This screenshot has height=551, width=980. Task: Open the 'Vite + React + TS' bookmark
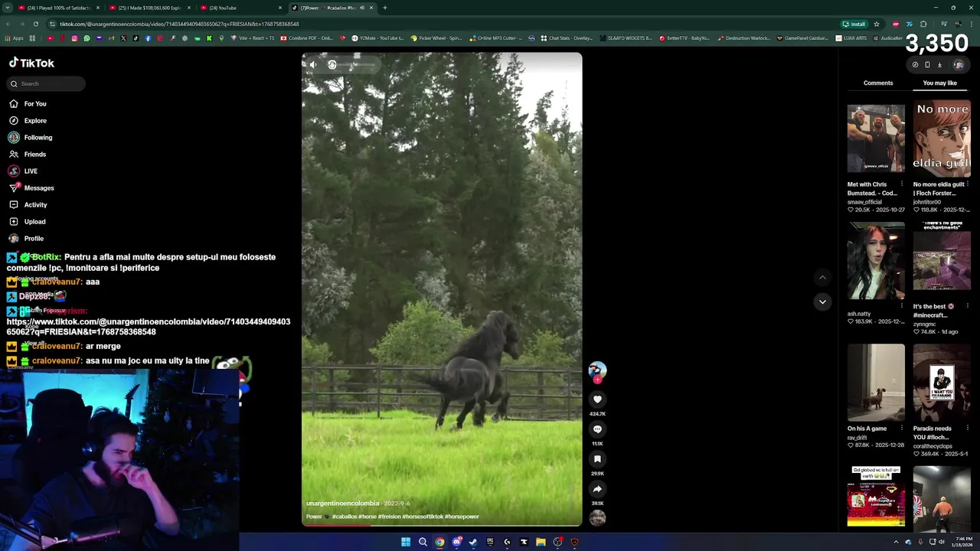tap(252, 37)
